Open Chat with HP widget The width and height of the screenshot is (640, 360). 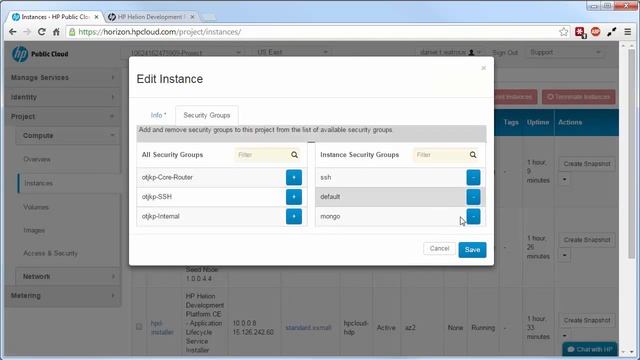click(x=589, y=349)
